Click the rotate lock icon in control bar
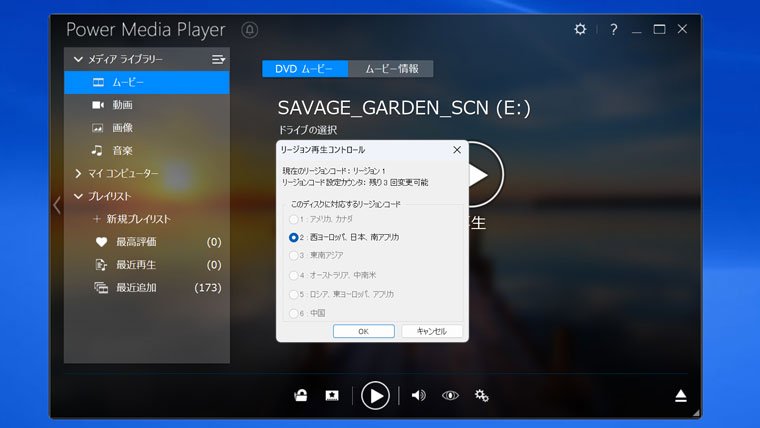The width and height of the screenshot is (760, 428). 301,396
